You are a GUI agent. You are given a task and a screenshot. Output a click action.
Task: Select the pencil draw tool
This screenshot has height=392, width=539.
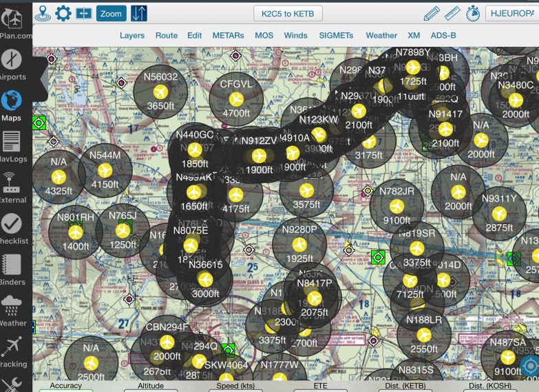pos(432,14)
